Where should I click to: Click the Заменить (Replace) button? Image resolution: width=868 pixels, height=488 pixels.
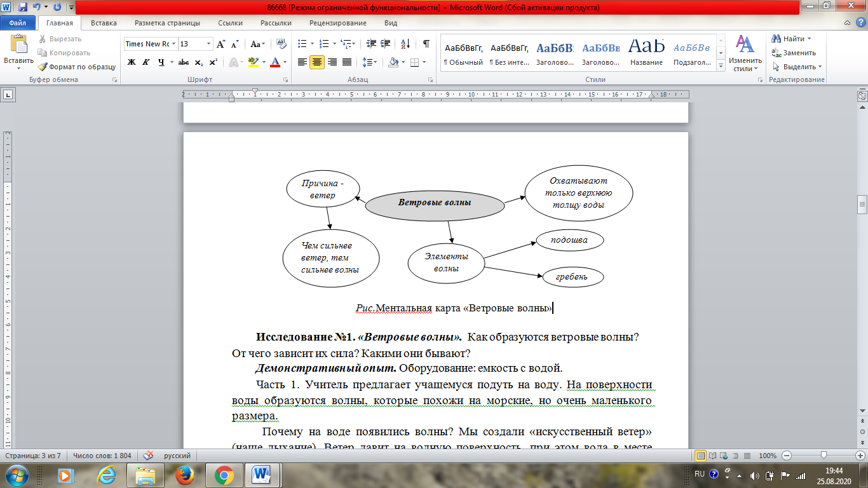794,53
